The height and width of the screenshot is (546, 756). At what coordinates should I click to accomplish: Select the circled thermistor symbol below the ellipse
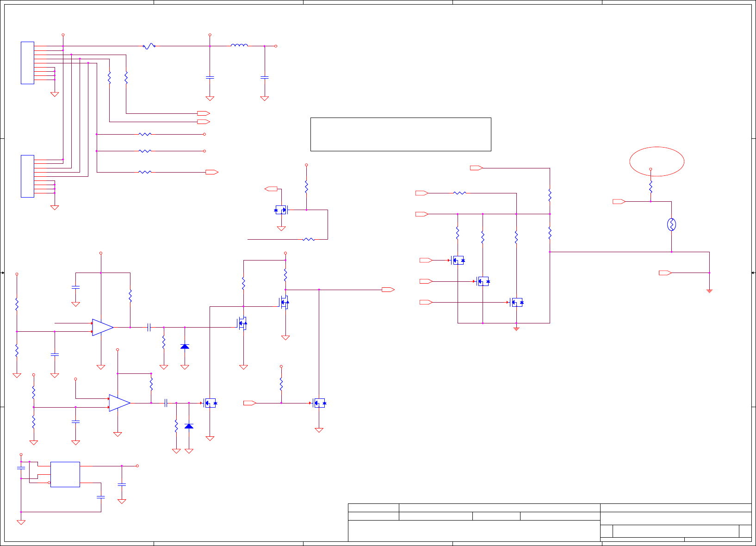pyautogui.click(x=671, y=225)
